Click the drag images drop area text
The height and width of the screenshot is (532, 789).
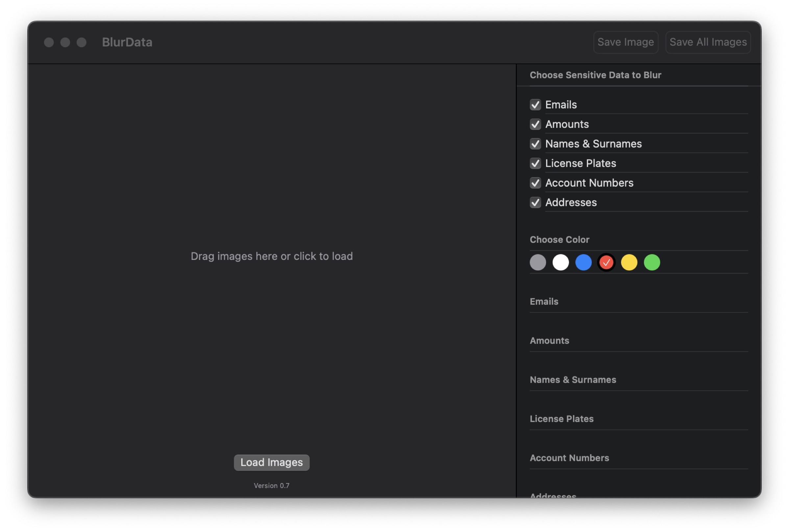272,256
